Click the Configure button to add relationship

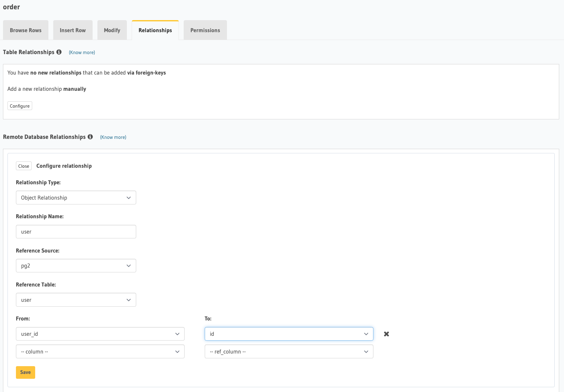pos(20,106)
